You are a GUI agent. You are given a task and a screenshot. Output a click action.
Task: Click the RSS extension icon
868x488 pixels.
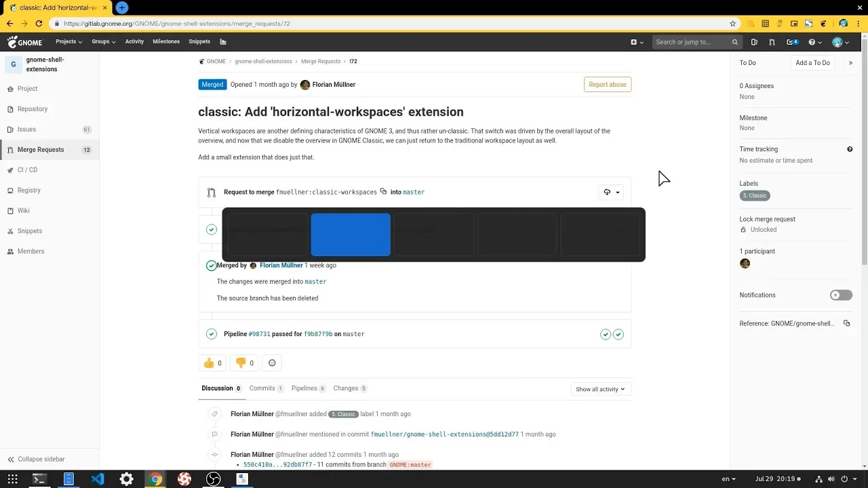[x=751, y=24]
